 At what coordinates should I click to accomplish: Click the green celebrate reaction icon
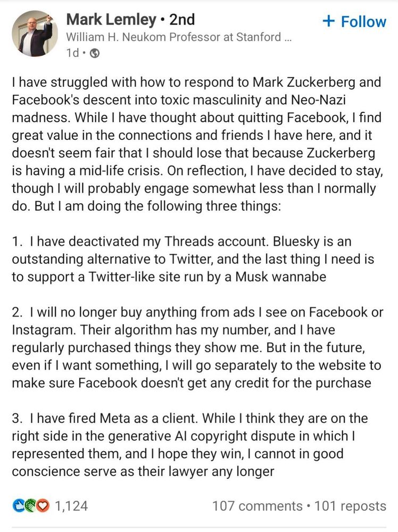click(x=31, y=505)
